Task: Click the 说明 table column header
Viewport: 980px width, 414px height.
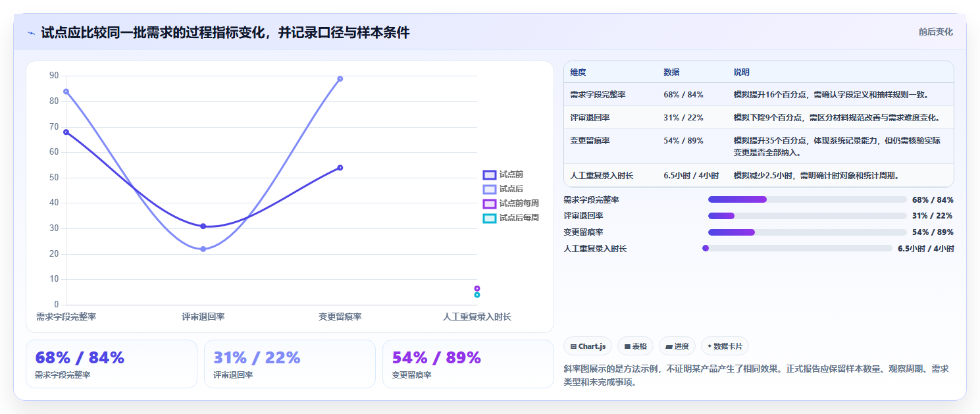Action: pyautogui.click(x=742, y=72)
